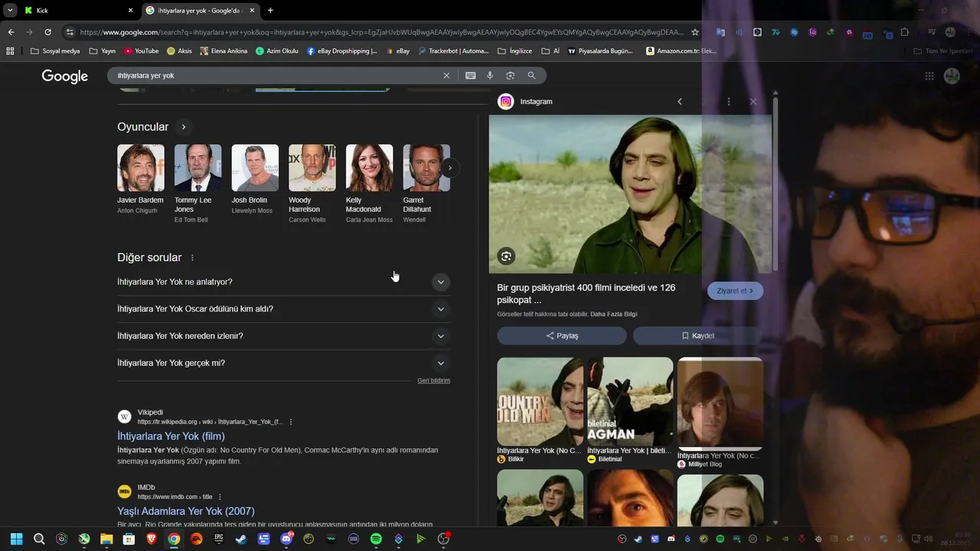
Task: Bookmark this page with star icon
Action: pos(695,32)
